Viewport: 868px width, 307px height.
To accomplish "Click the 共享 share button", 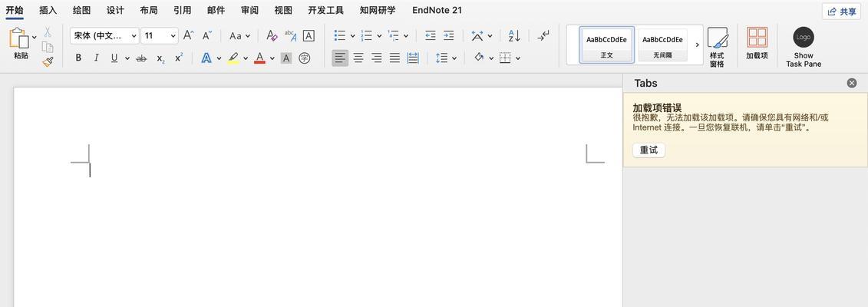I will click(841, 11).
